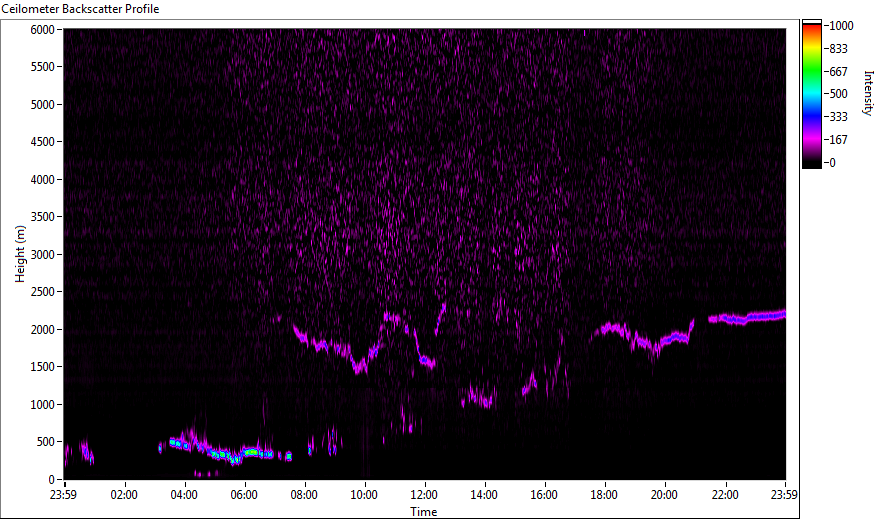This screenshot has height=519, width=878.
Task: Click the 3500 height tick label
Action: (x=43, y=217)
